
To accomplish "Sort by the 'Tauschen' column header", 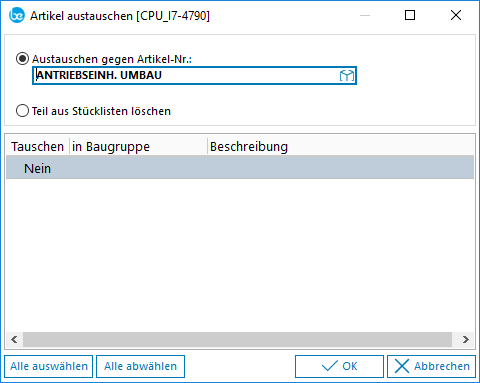I will coord(37,147).
